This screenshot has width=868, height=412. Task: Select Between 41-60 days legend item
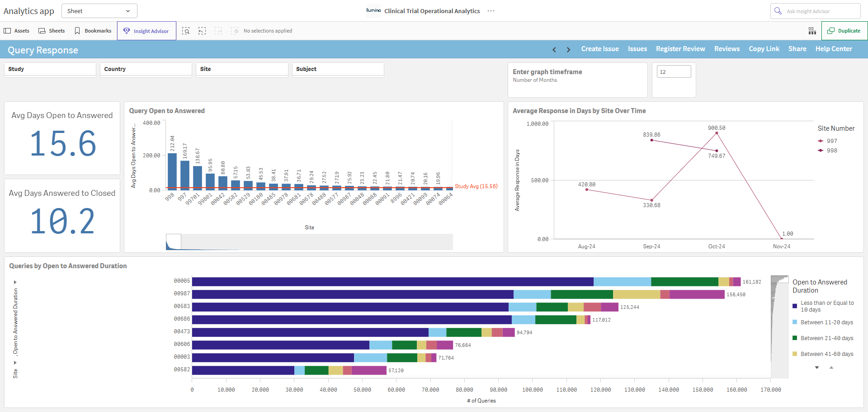coord(823,354)
